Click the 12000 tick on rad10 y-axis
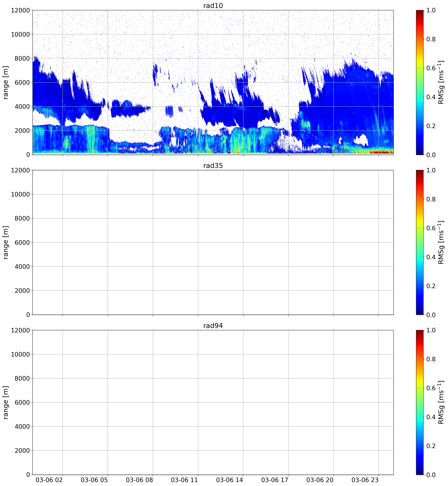 point(20,10)
